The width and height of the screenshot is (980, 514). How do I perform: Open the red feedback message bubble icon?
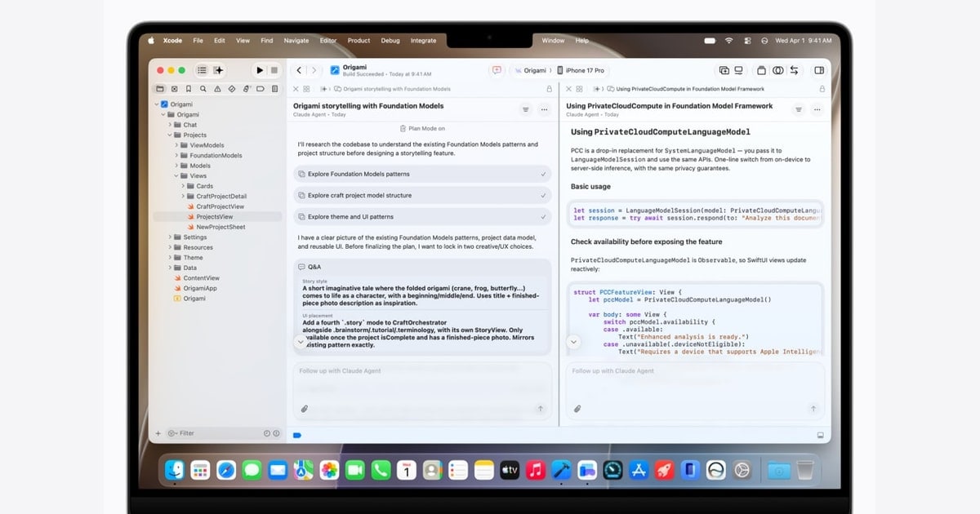496,70
